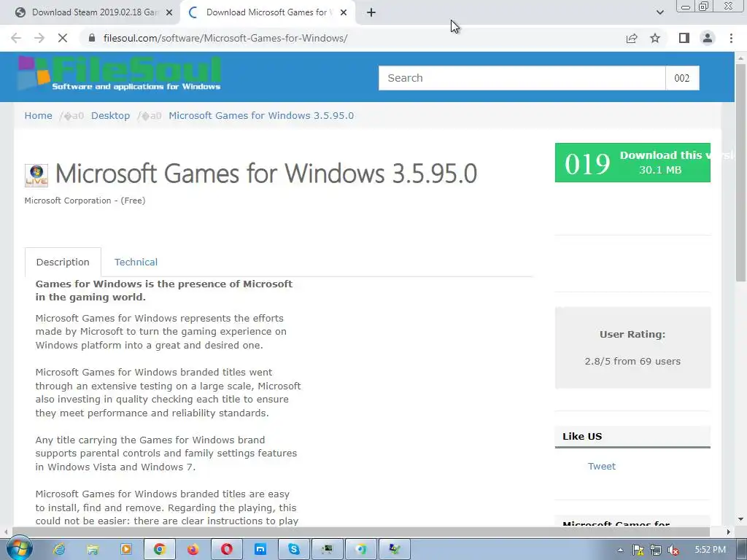The image size is (747, 560).
Task: Open Chrome three-dot menu
Action: (731, 38)
